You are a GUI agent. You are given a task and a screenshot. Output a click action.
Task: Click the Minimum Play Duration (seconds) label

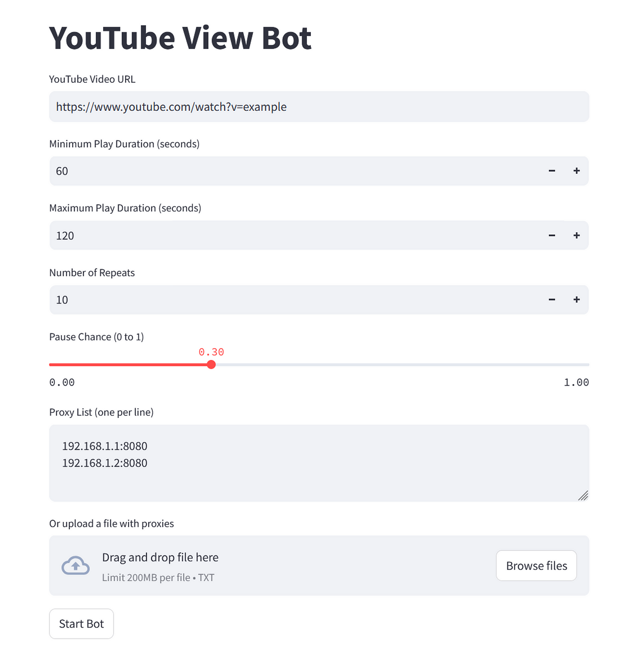pyautogui.click(x=124, y=144)
